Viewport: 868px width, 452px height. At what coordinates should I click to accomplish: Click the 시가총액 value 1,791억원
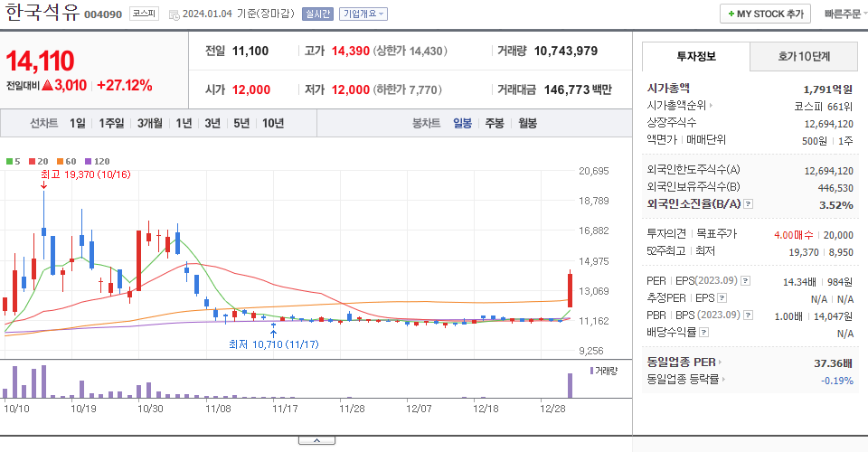pyautogui.click(x=828, y=89)
